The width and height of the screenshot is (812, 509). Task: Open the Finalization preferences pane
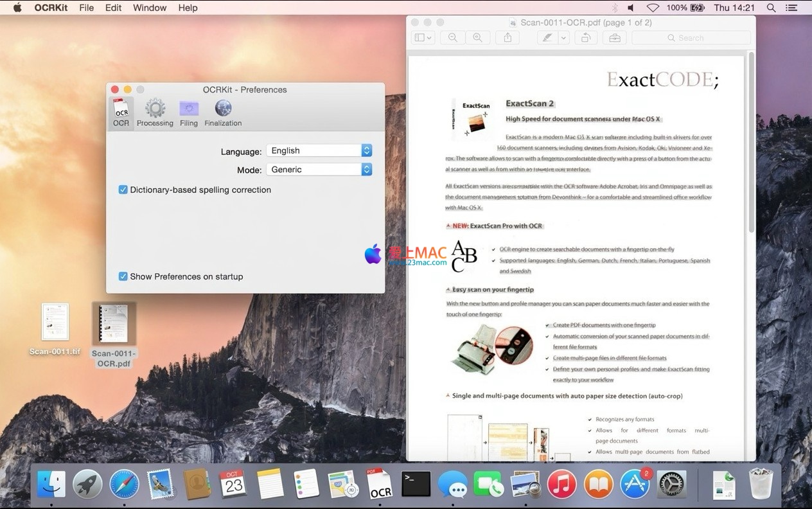click(x=223, y=112)
